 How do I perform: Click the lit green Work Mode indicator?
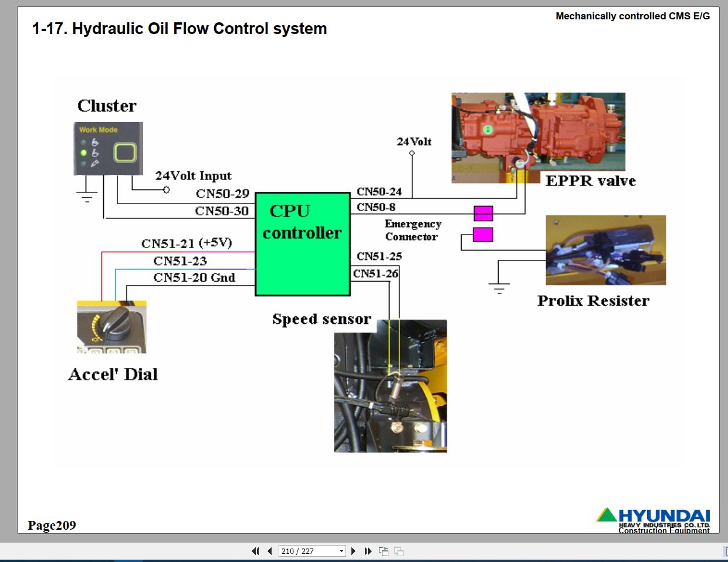click(x=83, y=153)
